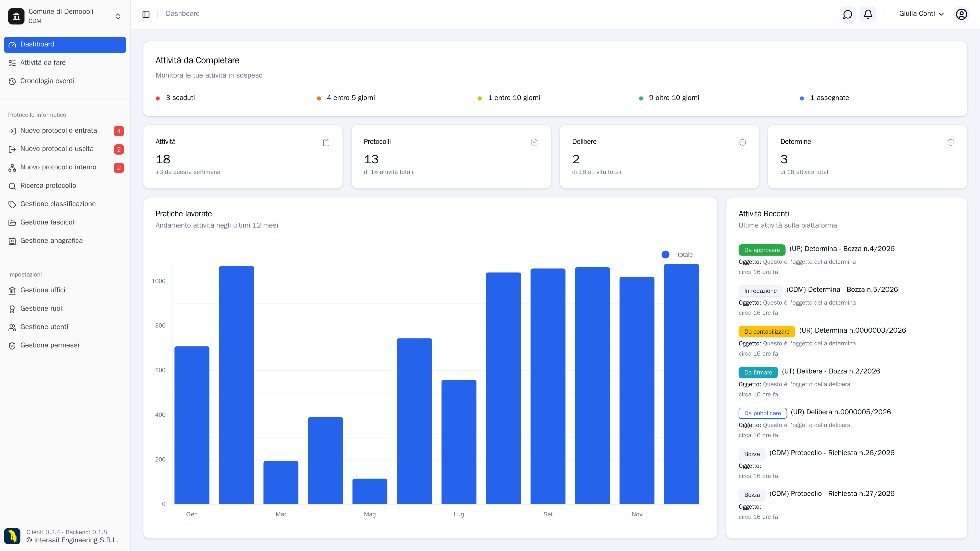Click the green dot beside 9 oltre 10 giorni
This screenshot has width=980, height=551.
[x=641, y=98]
